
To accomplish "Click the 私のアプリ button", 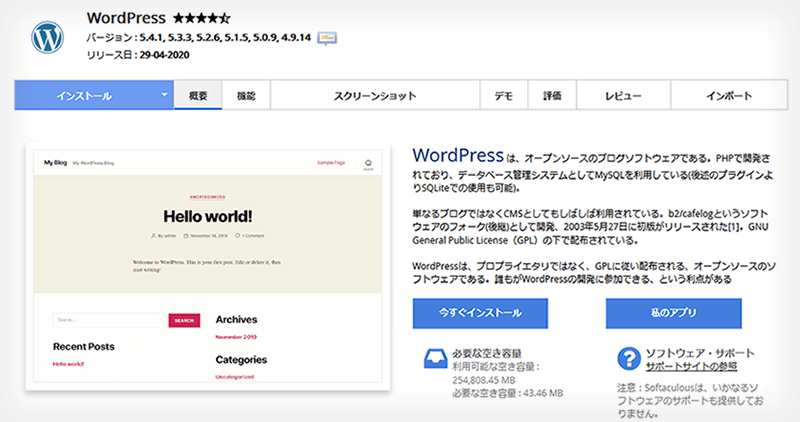I will coord(673,313).
